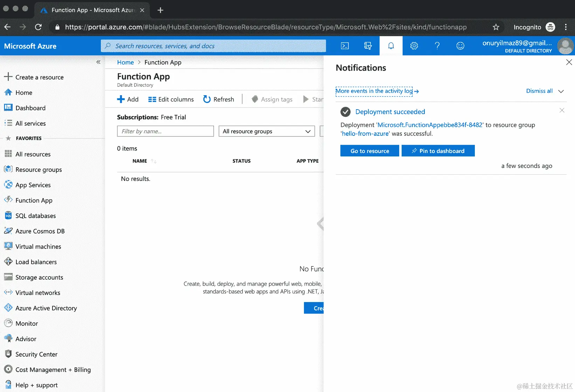The width and height of the screenshot is (575, 392).
Task: Open the help question mark icon
Action: (437, 46)
